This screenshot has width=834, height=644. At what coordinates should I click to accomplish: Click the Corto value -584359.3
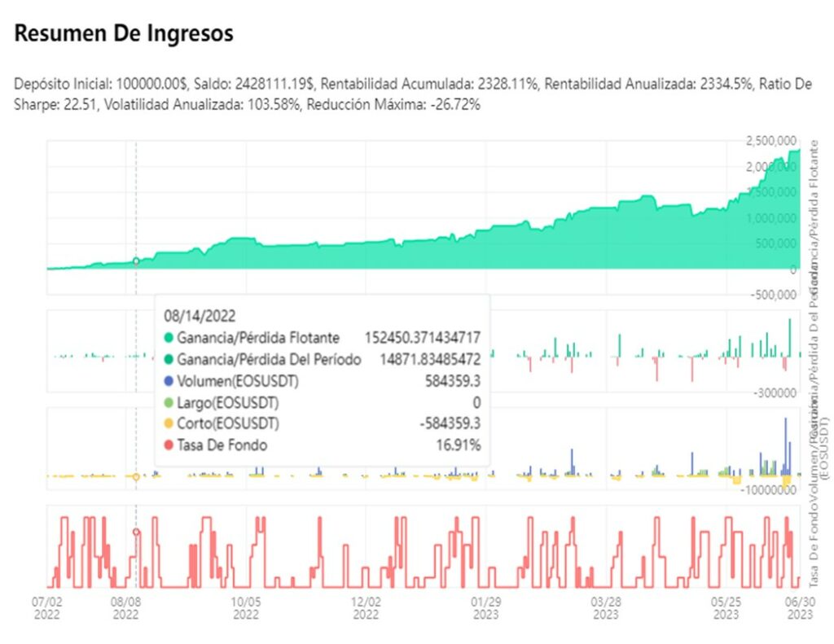[450, 424]
